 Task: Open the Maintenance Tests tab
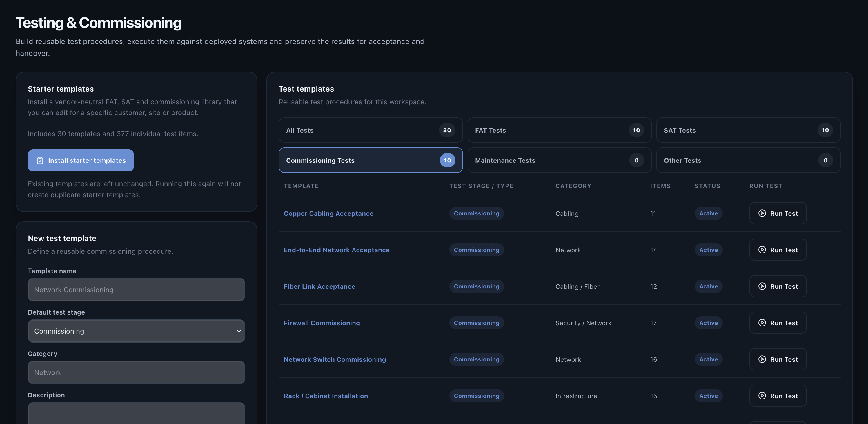(x=559, y=160)
